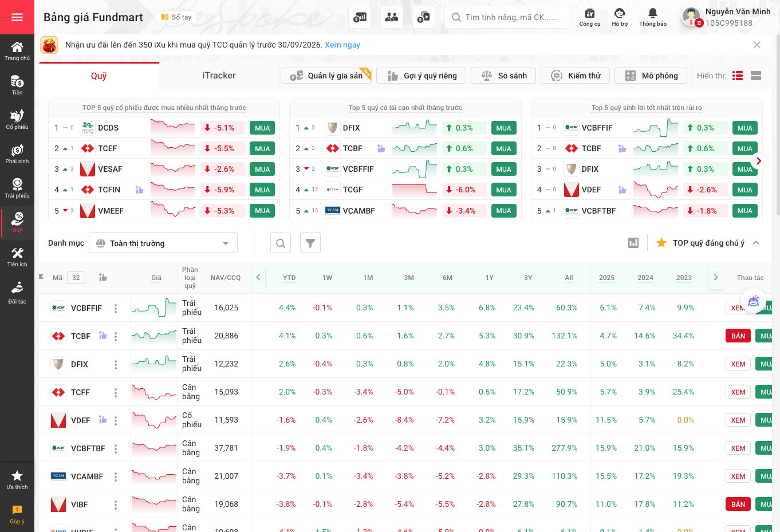Open Gợi ý quỹ riêng

422,76
